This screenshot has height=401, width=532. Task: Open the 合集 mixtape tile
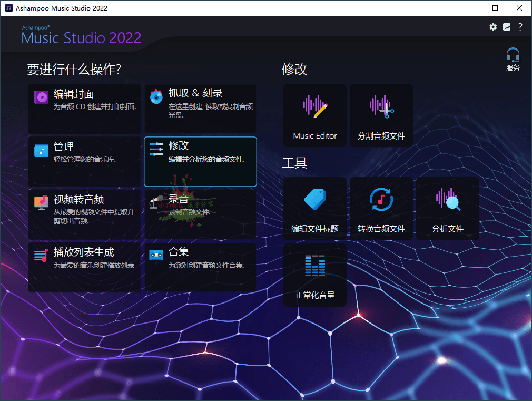[x=200, y=267]
